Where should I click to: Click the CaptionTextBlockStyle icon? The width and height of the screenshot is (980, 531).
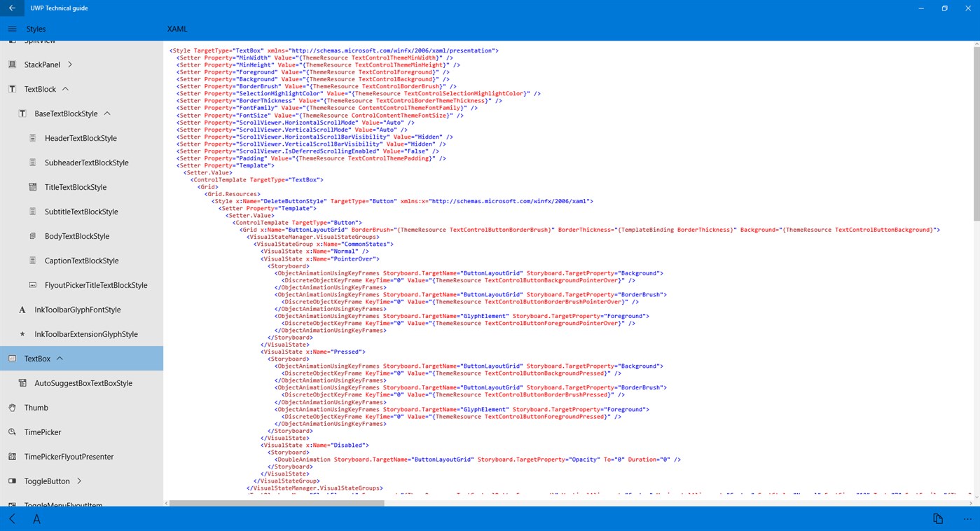(x=32, y=261)
